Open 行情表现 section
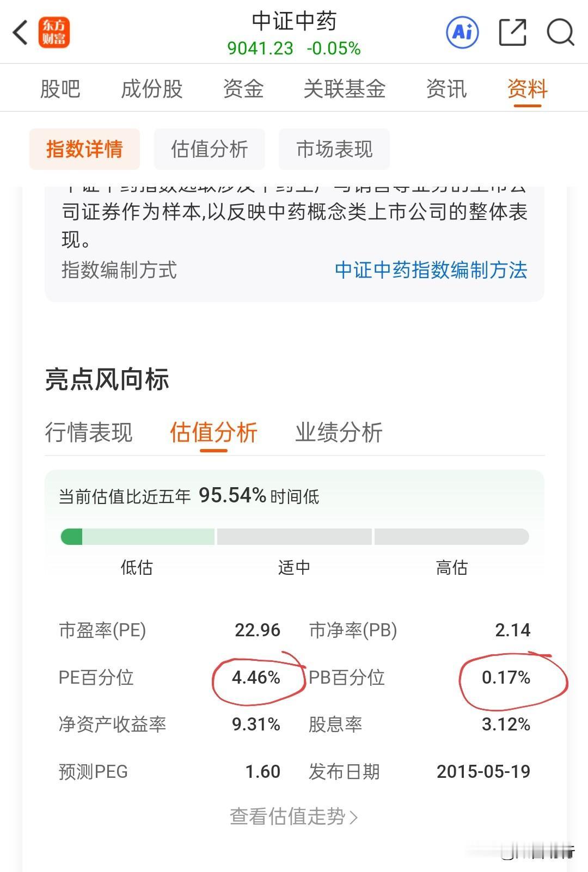 click(90, 433)
